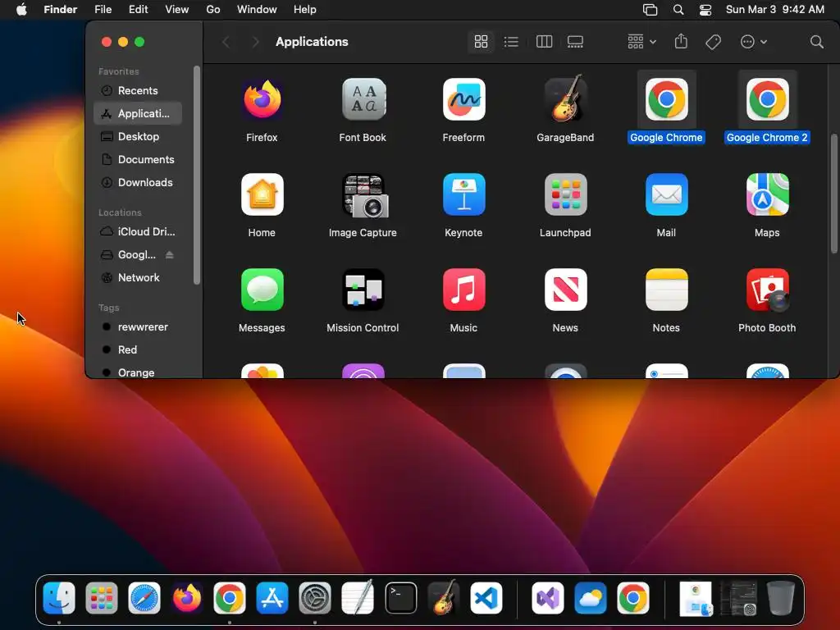The width and height of the screenshot is (840, 630).
Task: Select the Maps app icon
Action: point(767,194)
